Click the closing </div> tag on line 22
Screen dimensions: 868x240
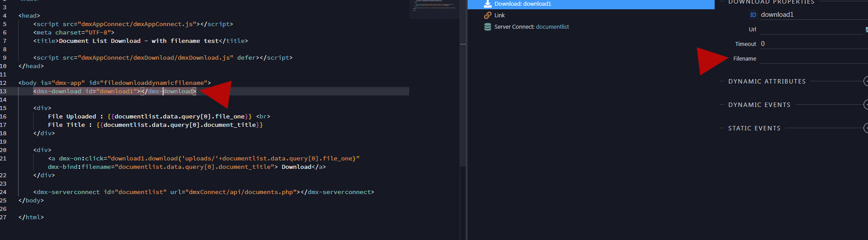click(44, 175)
